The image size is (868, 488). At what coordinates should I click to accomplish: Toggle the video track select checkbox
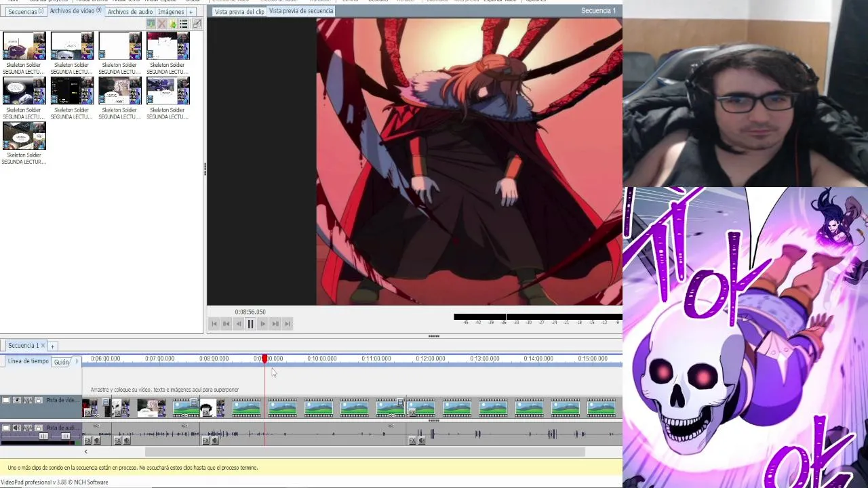point(6,400)
